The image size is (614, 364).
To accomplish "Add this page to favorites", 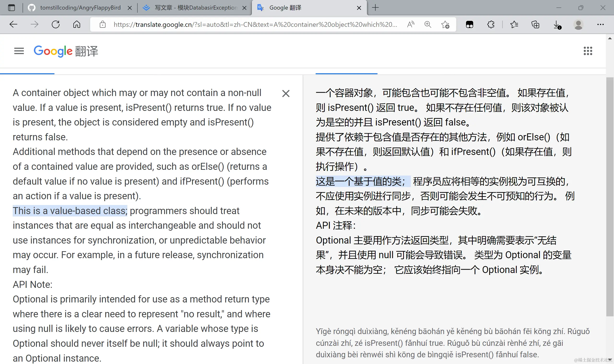I will (x=445, y=25).
